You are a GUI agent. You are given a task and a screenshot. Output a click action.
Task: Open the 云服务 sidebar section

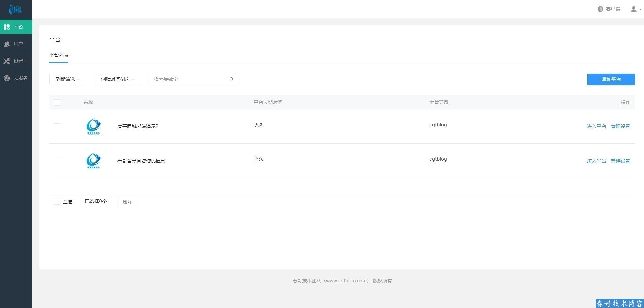(x=16, y=78)
